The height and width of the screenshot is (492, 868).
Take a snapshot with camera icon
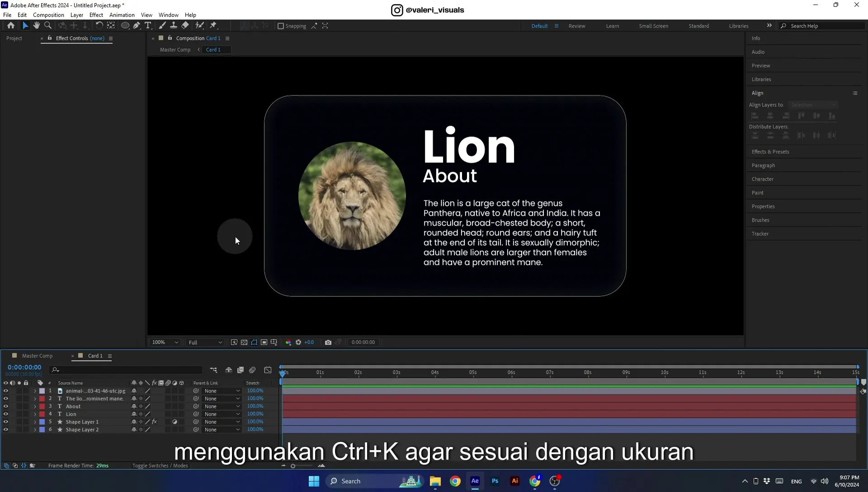(x=328, y=342)
